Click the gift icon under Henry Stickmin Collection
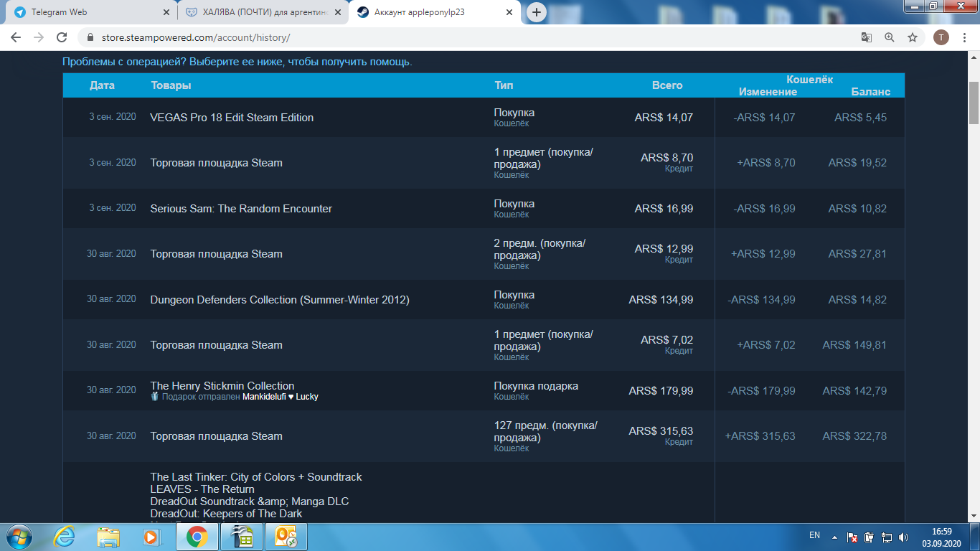Viewport: 980px width, 551px height. (154, 396)
